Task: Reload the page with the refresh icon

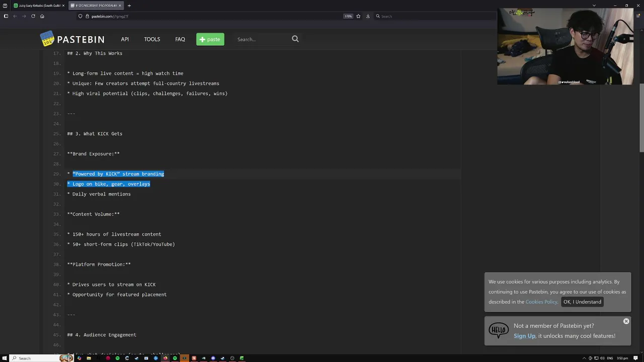Action: [x=33, y=16]
